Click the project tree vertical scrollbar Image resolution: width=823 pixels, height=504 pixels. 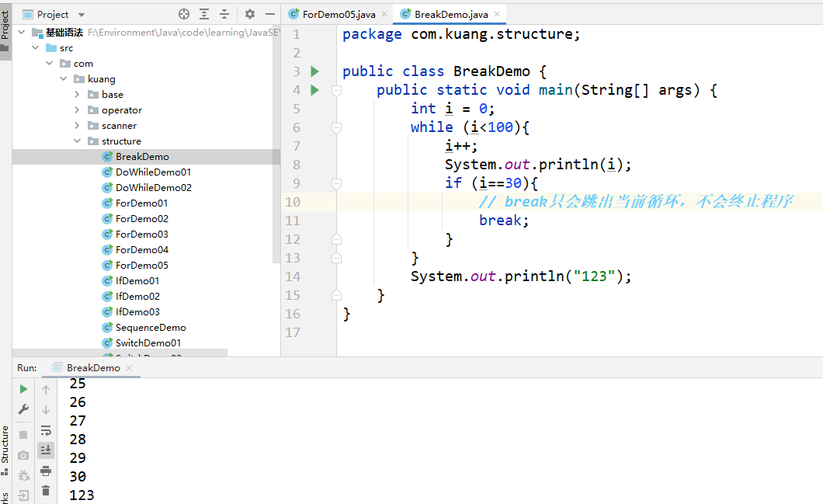[x=276, y=144]
